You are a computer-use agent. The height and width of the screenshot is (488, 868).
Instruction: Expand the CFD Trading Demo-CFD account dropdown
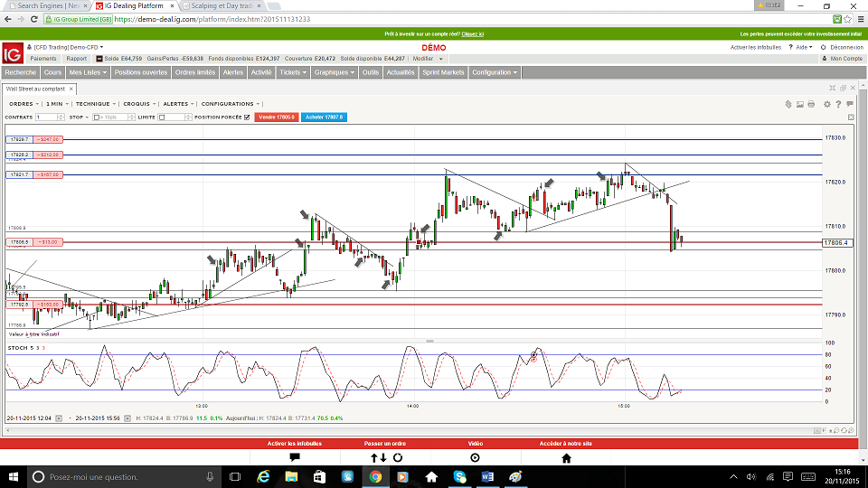[x=68, y=48]
